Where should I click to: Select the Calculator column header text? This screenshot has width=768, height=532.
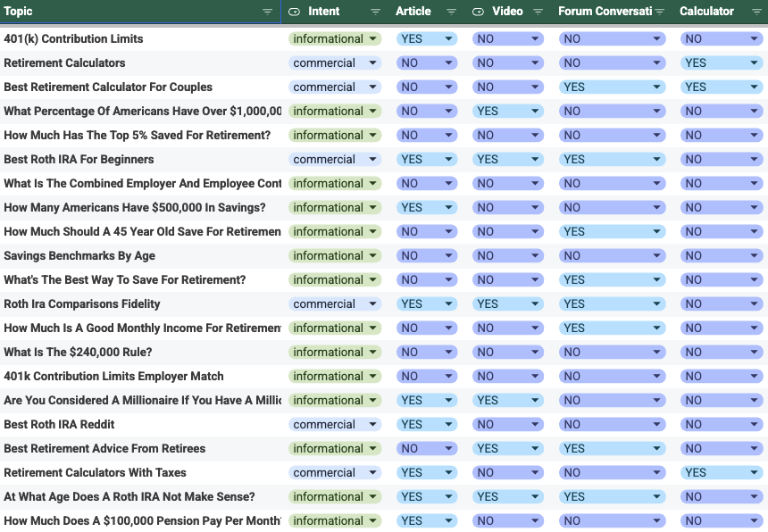(706, 12)
